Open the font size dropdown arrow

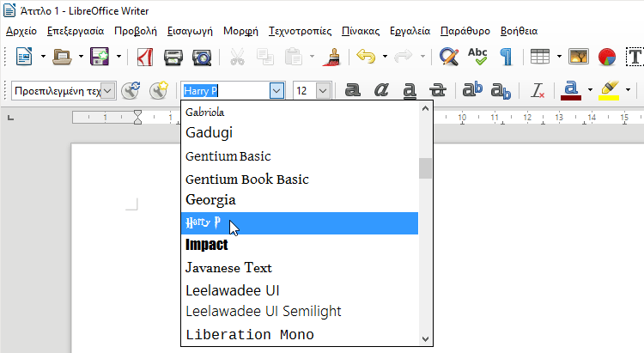click(x=323, y=90)
